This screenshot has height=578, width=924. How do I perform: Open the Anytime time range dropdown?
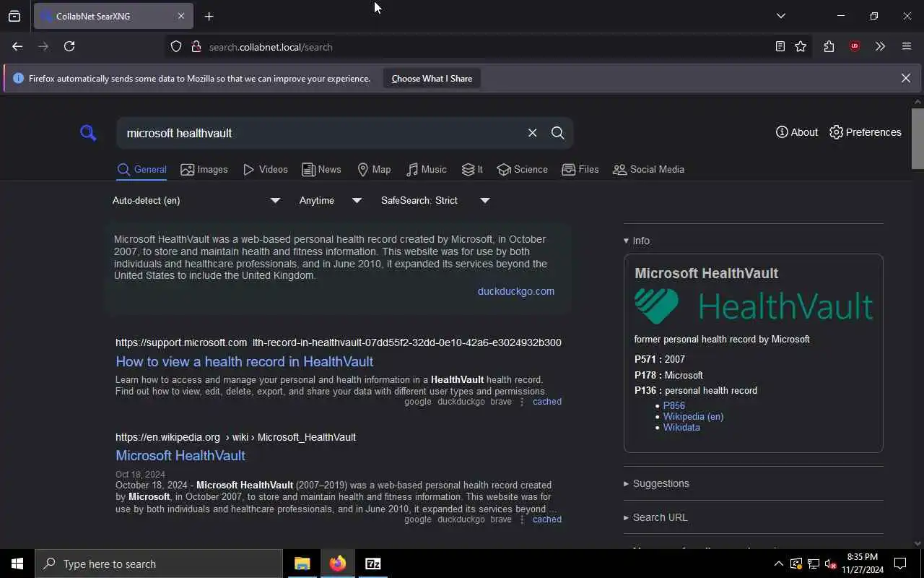click(331, 201)
